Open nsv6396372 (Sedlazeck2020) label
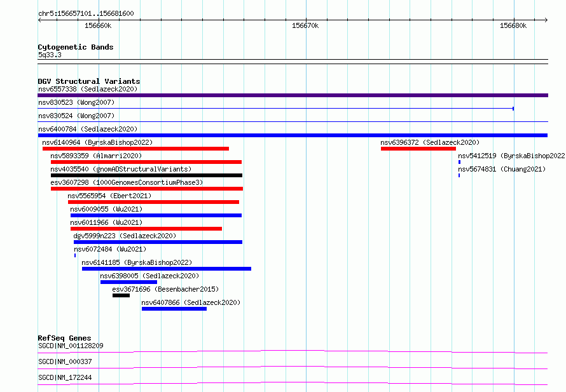The image size is (566, 392). [x=430, y=142]
